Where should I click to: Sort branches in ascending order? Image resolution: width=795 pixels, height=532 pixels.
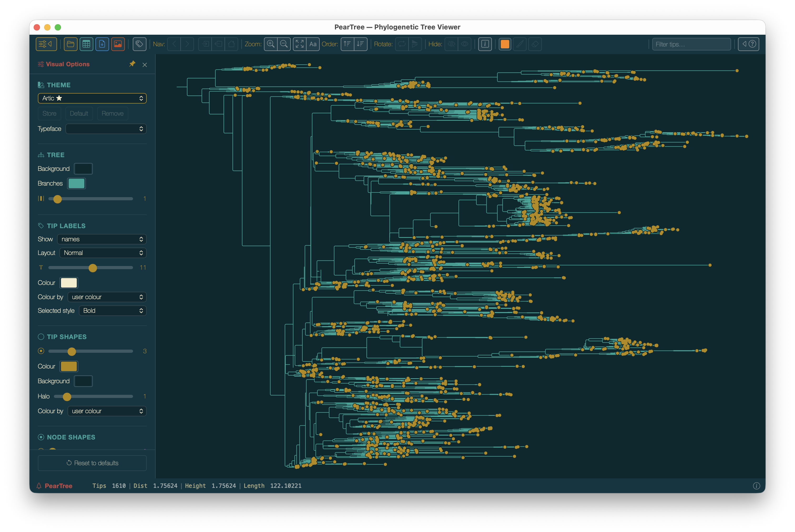[347, 44]
